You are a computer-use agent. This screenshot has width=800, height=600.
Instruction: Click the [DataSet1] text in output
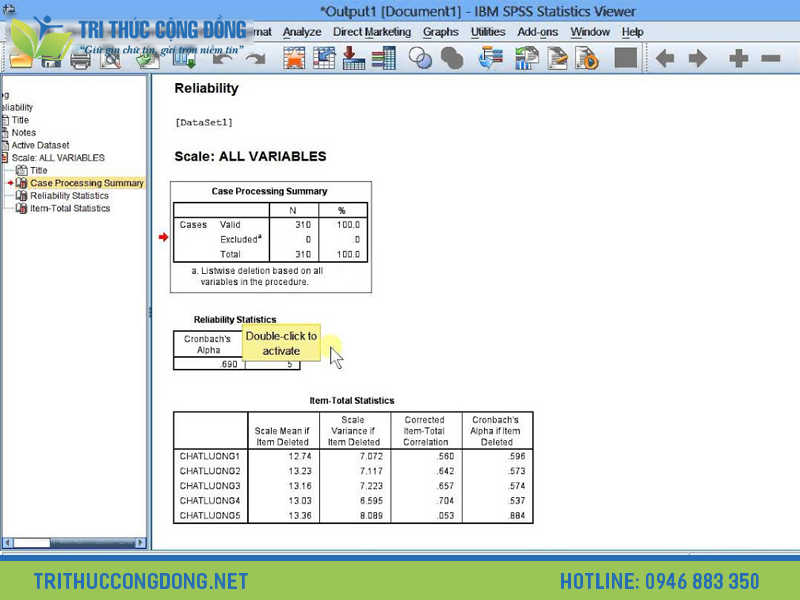(x=204, y=122)
